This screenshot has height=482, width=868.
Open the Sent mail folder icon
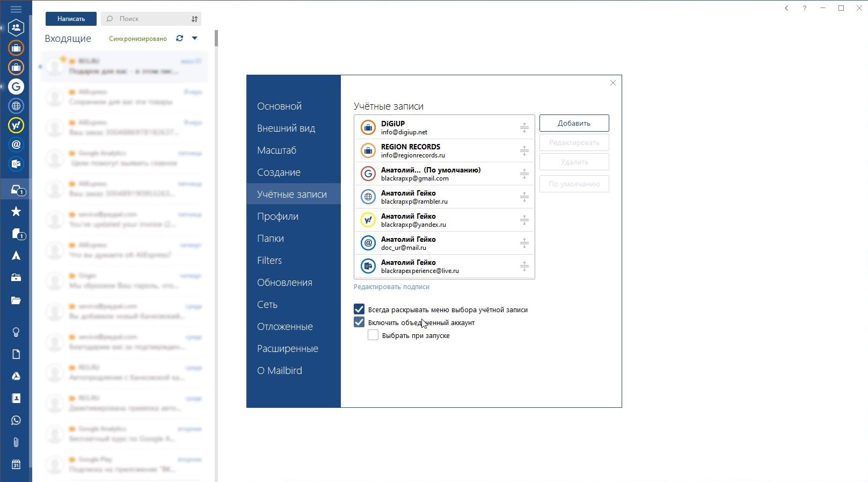(16, 256)
